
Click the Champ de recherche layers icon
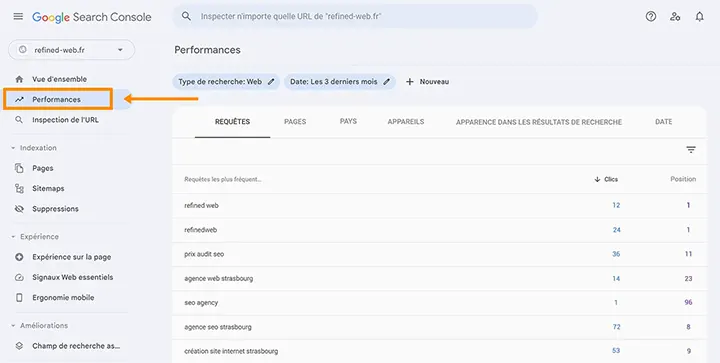[19, 346]
